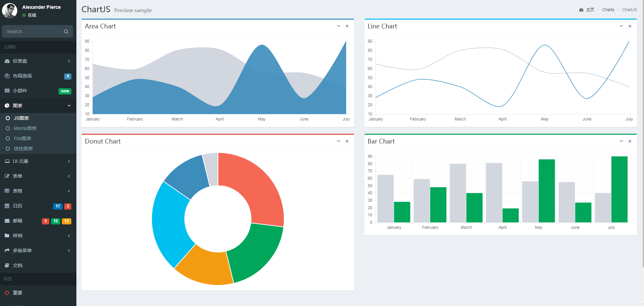Viewport: 644px width, 306px height.
Task: Collapse the Area Chart panel with minus icon
Action: coord(338,26)
